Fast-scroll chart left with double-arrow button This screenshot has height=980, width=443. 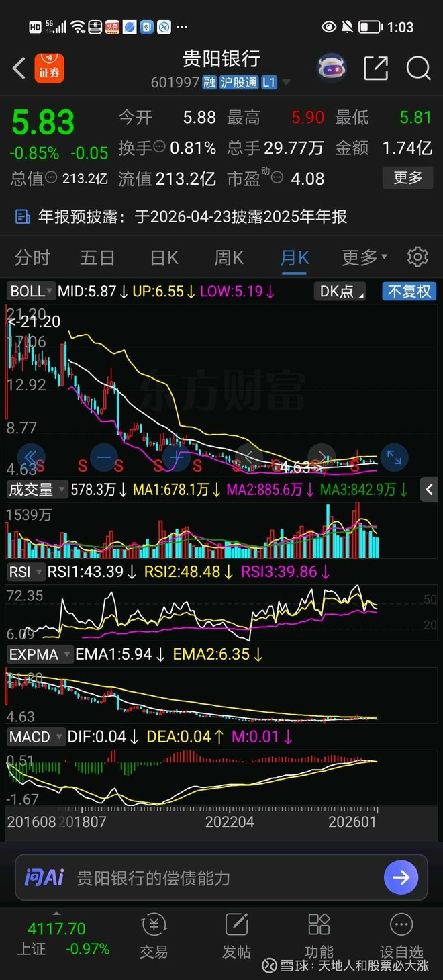pyautogui.click(x=31, y=457)
